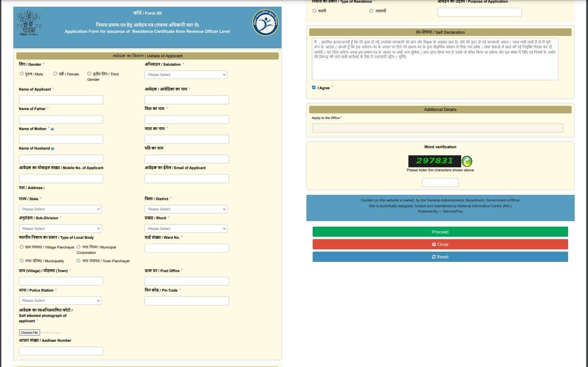The width and height of the screenshot is (588, 367).
Task: Click the circular department logo in header
Action: tap(265, 23)
